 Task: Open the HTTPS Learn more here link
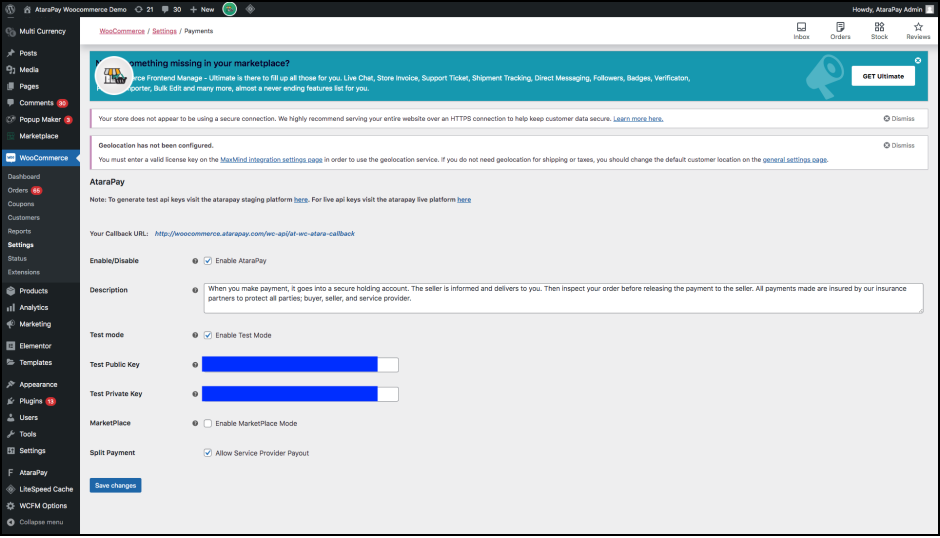(x=638, y=119)
